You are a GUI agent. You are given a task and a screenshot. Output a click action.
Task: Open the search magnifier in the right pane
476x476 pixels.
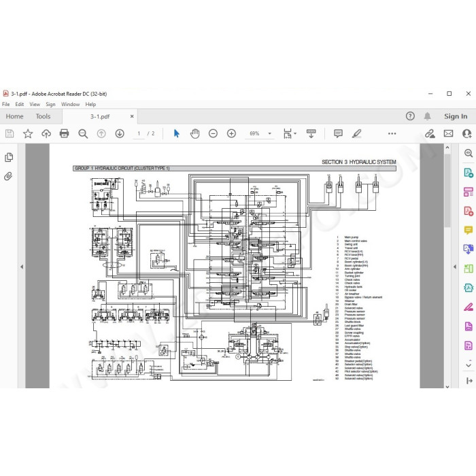click(469, 153)
